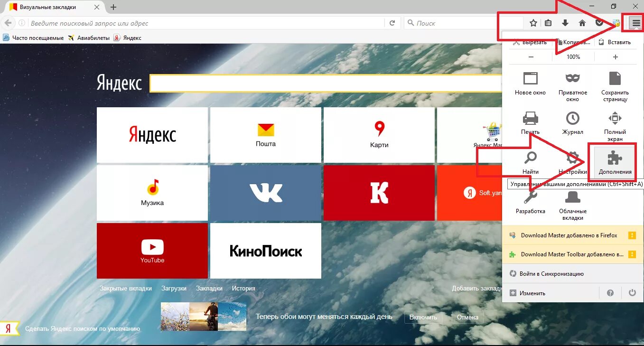The width and height of the screenshot is (644, 346).
Task: Open new tab with plus button
Action: [113, 7]
